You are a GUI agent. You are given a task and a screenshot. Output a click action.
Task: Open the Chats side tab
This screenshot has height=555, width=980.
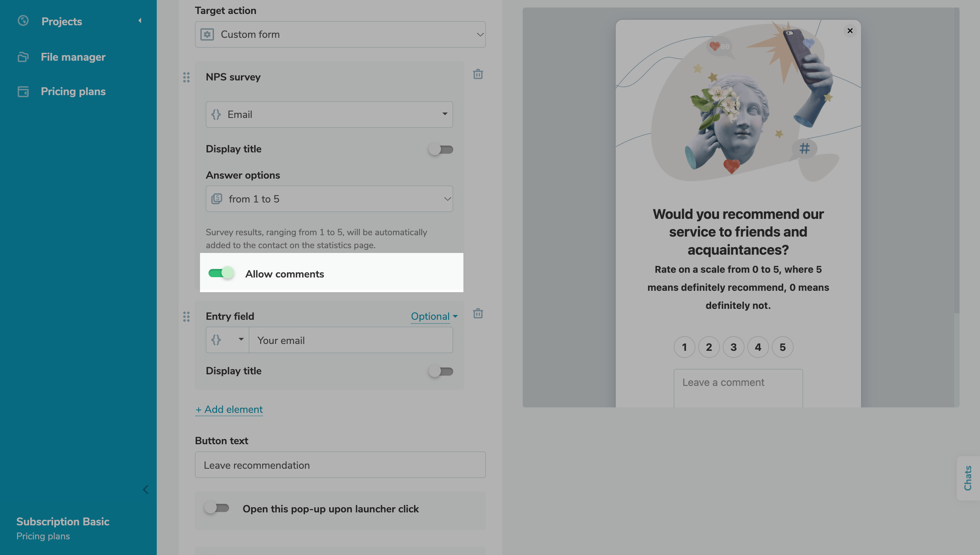pos(967,478)
